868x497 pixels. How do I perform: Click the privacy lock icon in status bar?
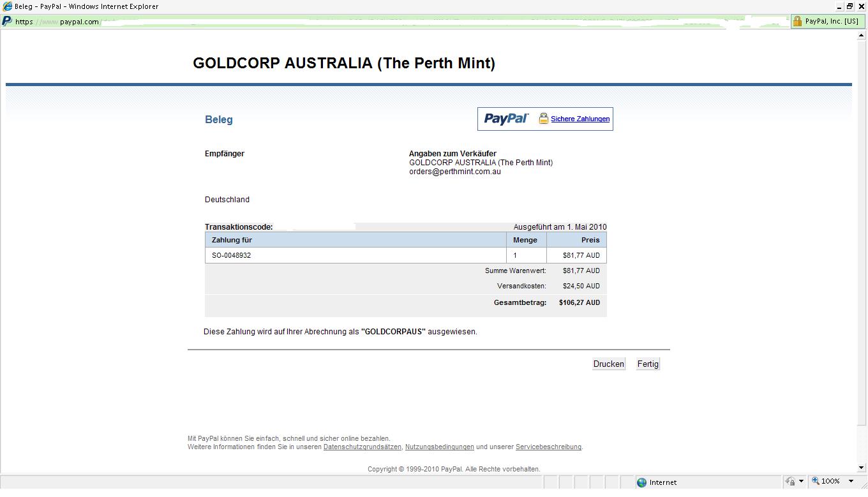coord(790,481)
